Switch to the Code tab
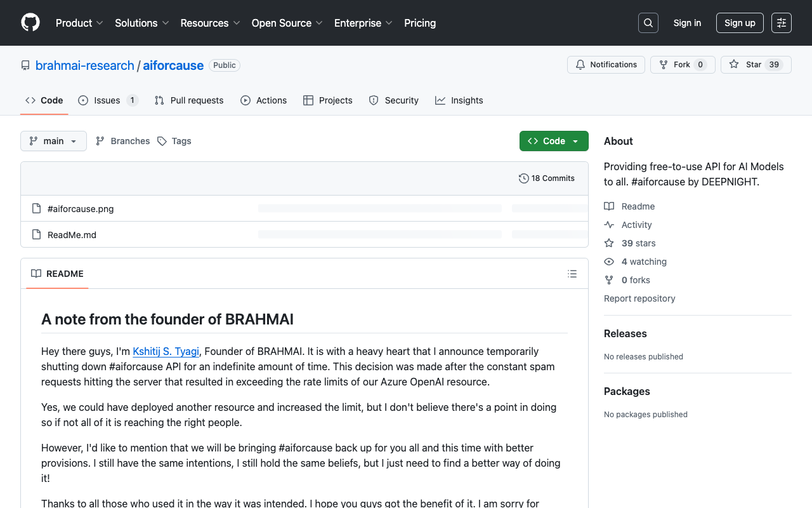 [44, 100]
